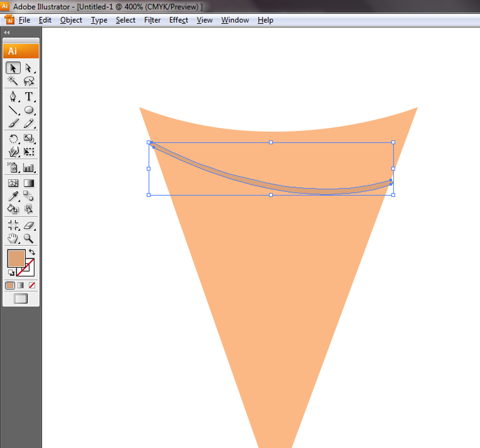Activate the Direct Selection tool
The width and height of the screenshot is (480, 448).
(28, 68)
